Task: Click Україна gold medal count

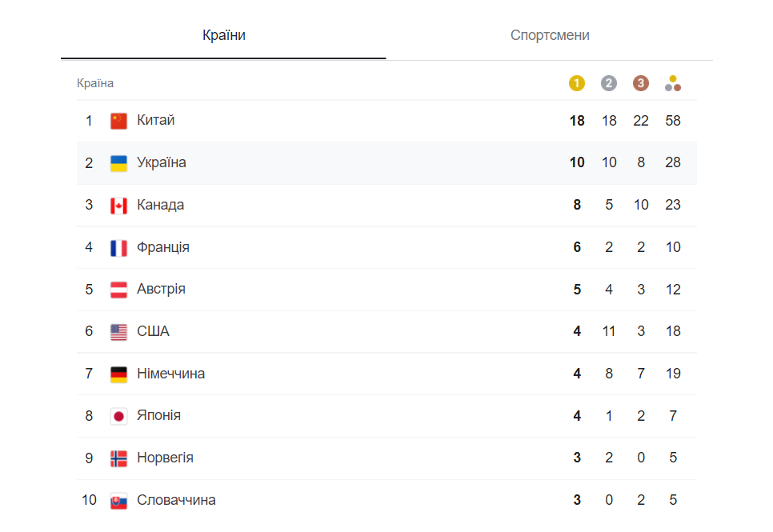Action: click(x=577, y=162)
